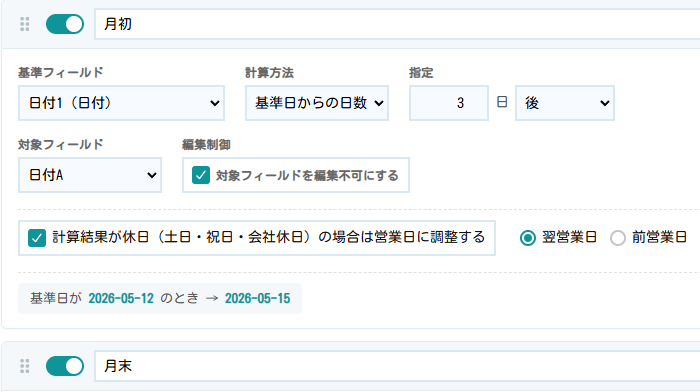Uncheck 対象フィールドを編集不可にする checkbox
The height and width of the screenshot is (392, 700).
201,175
